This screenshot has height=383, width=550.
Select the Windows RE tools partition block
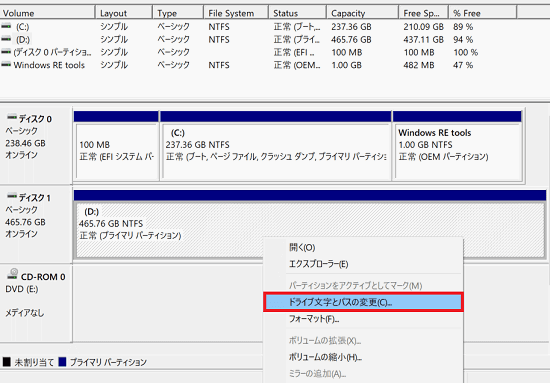tap(457, 146)
